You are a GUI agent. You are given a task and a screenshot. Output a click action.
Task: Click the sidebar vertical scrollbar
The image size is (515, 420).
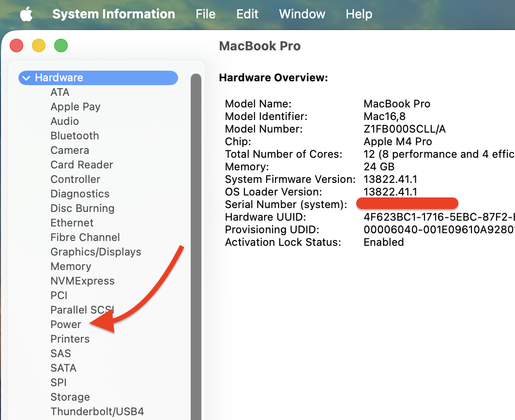tap(196, 242)
